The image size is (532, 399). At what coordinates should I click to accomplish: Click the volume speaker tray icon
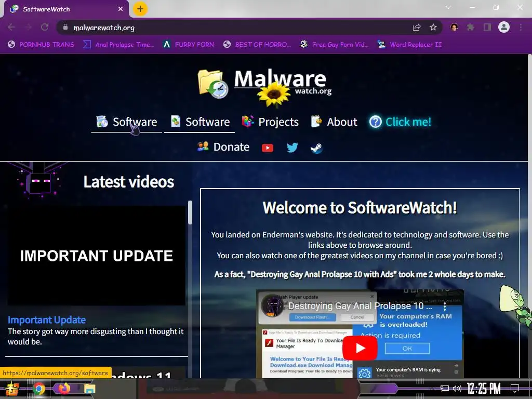click(x=457, y=389)
